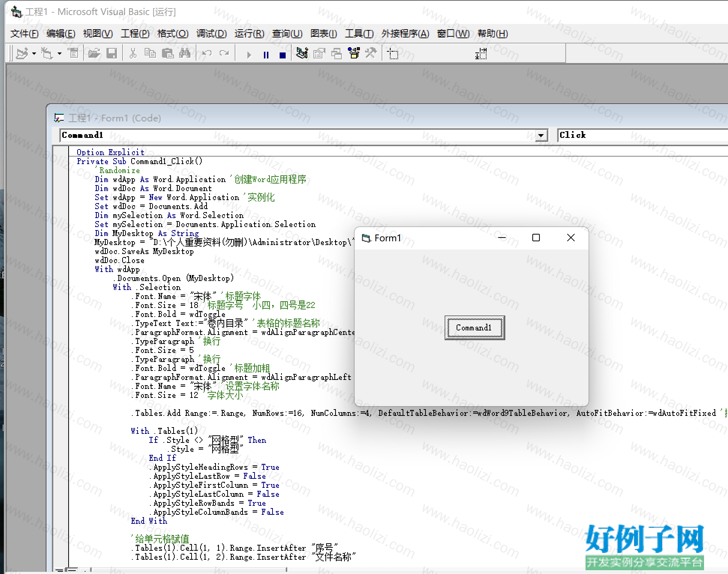This screenshot has height=574, width=728.
Task: Click the "With .Tables(1)" code line
Action: 164,431
